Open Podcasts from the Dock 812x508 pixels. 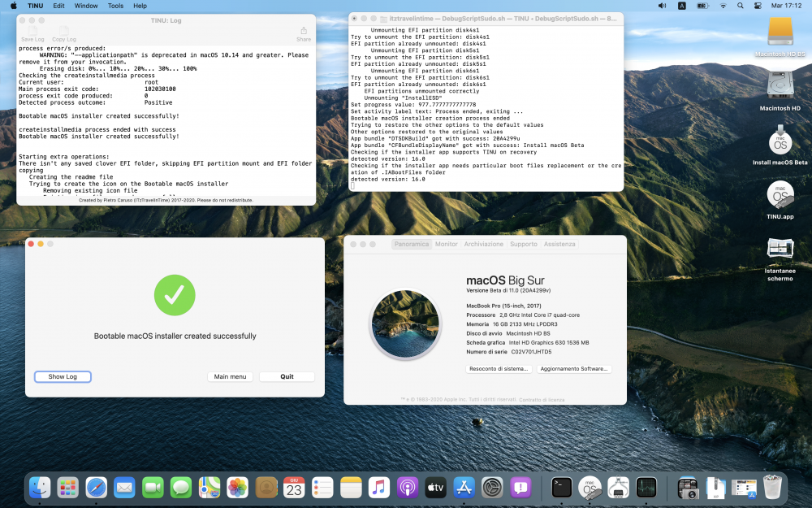click(x=408, y=488)
